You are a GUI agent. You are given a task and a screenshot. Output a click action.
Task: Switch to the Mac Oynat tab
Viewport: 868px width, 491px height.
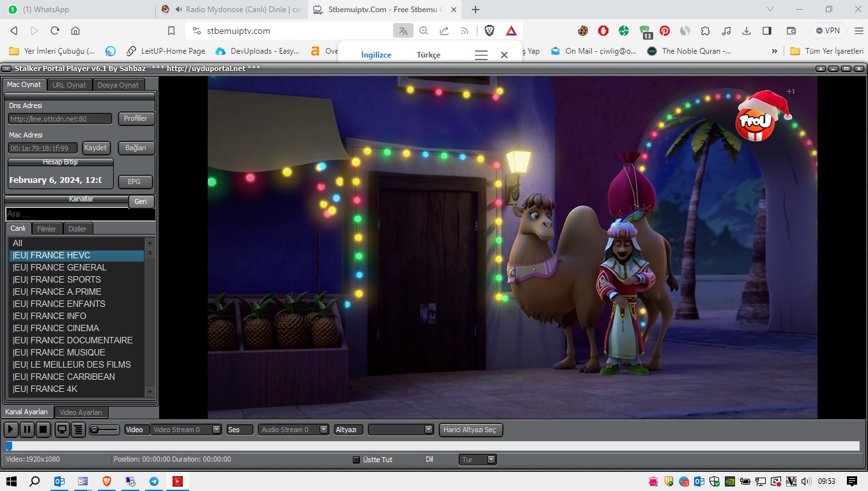point(24,84)
